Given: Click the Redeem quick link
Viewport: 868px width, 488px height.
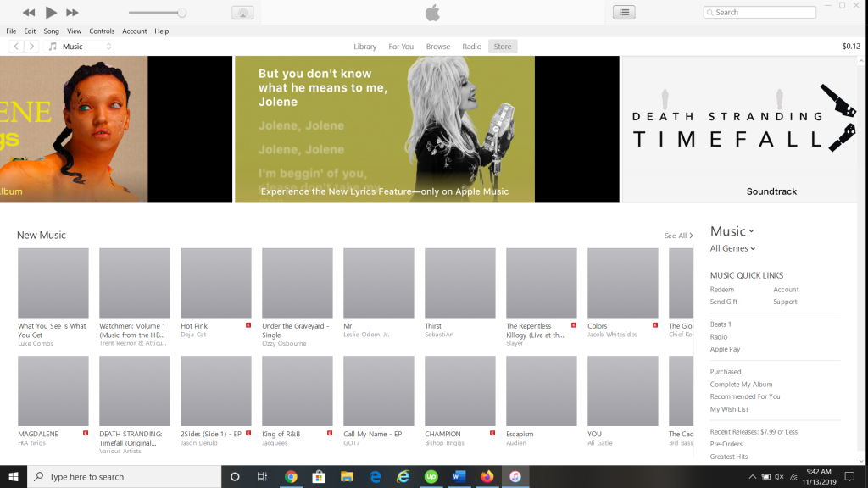Looking at the screenshot, I should click(x=722, y=290).
